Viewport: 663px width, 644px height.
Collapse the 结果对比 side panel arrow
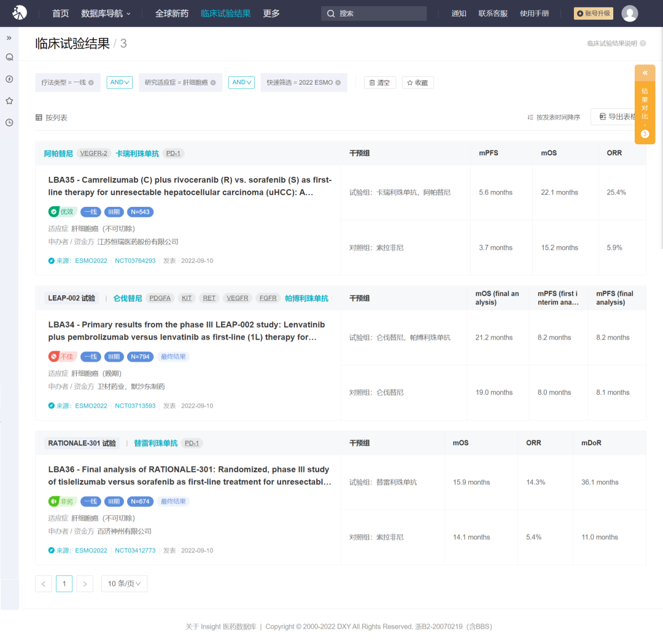point(645,72)
